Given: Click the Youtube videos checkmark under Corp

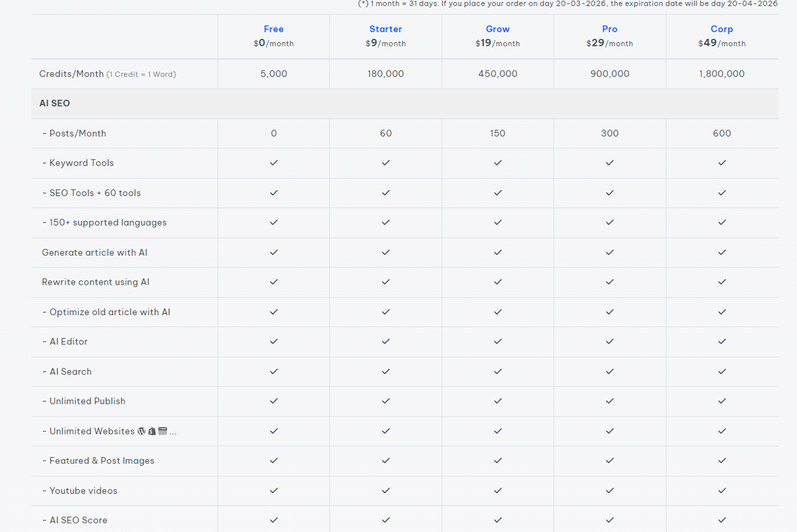Looking at the screenshot, I should [x=721, y=490].
